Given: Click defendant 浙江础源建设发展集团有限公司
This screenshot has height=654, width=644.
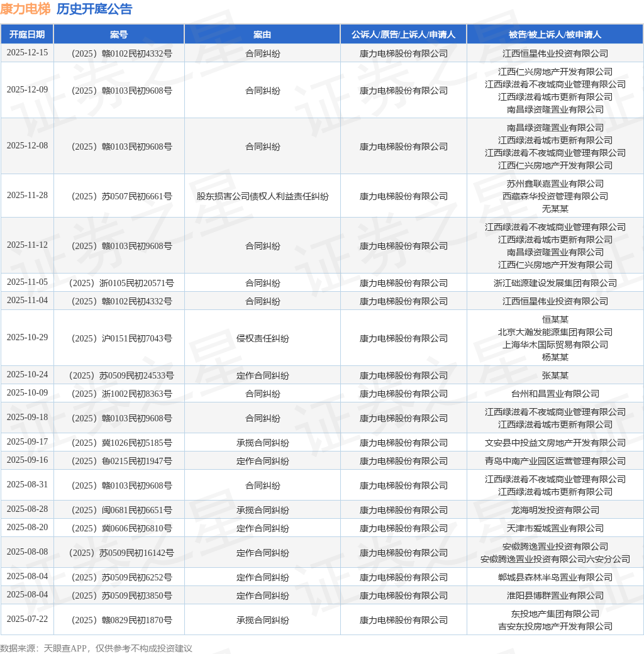Looking at the screenshot, I should pos(555,283).
